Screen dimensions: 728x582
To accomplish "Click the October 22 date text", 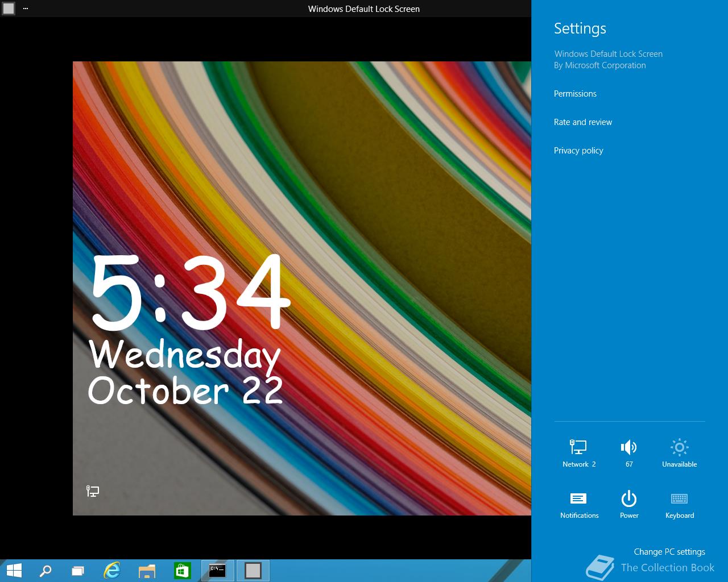I will click(x=185, y=391).
